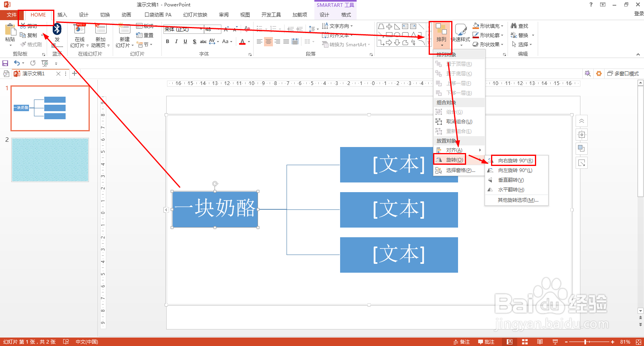Switch to normal view in status bar
Viewport: 644px width, 346px height.
510,342
